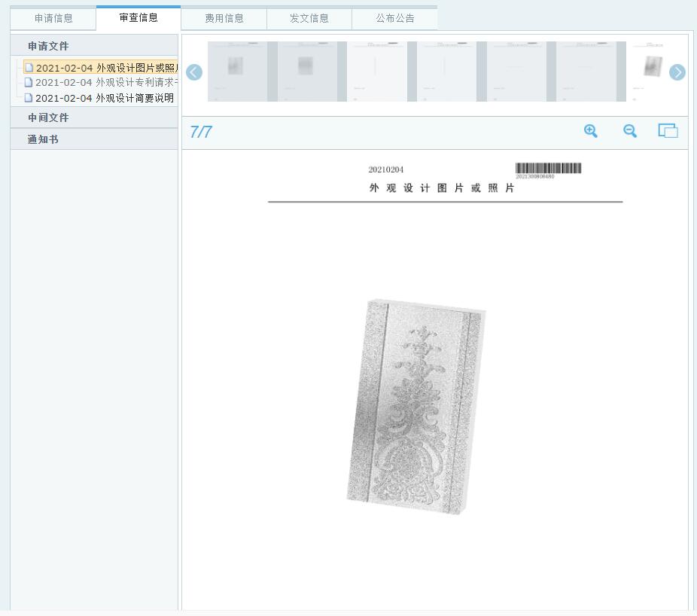
Task: Switch to the 申请信息 tab
Action: point(53,19)
